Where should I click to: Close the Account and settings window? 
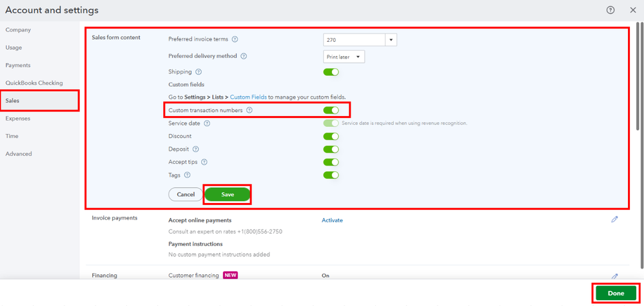[x=633, y=10]
